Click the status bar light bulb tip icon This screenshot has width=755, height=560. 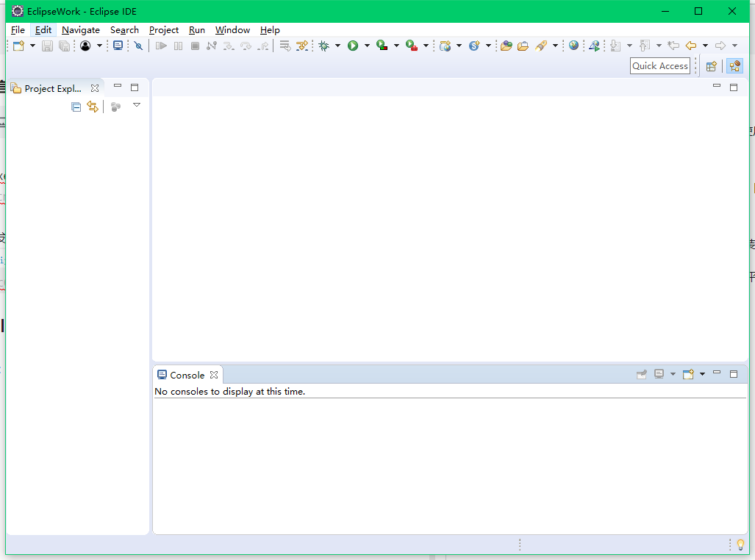tap(740, 545)
